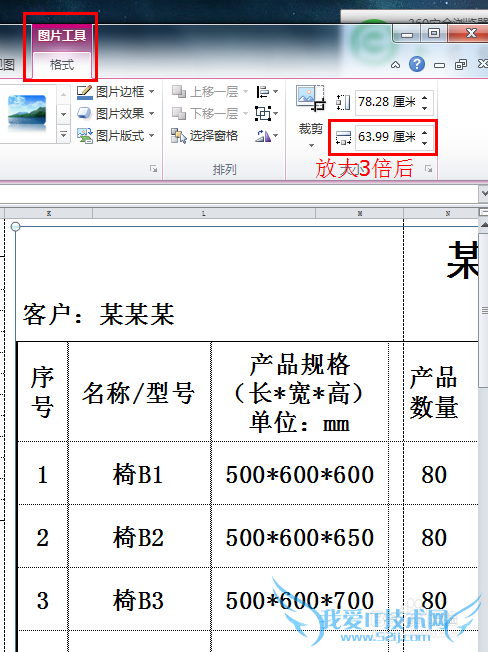Click the 客户：某某某 text in the picture
The width and height of the screenshot is (488, 652).
click(x=99, y=314)
